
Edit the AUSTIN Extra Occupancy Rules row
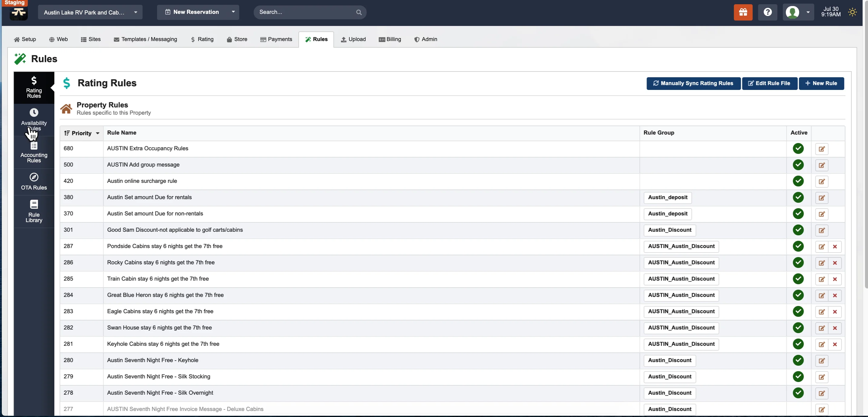click(821, 149)
